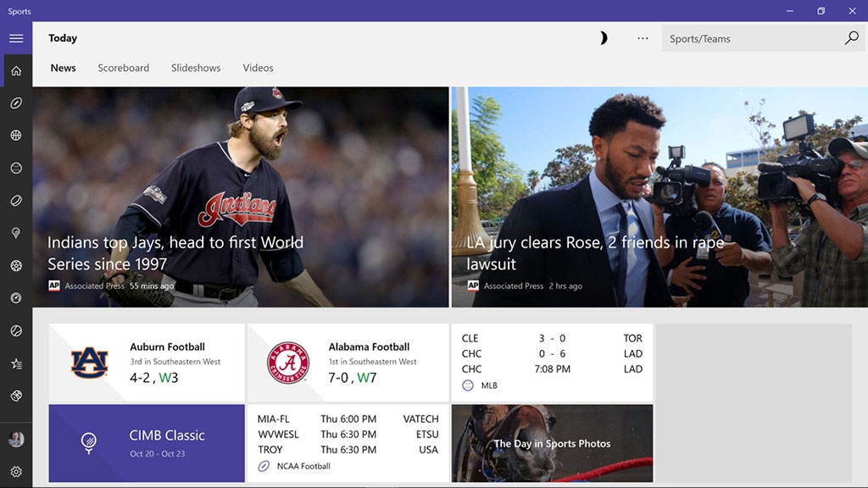Screen dimensions: 868x488
Task: Restore down the Sports window
Action: tap(821, 11)
